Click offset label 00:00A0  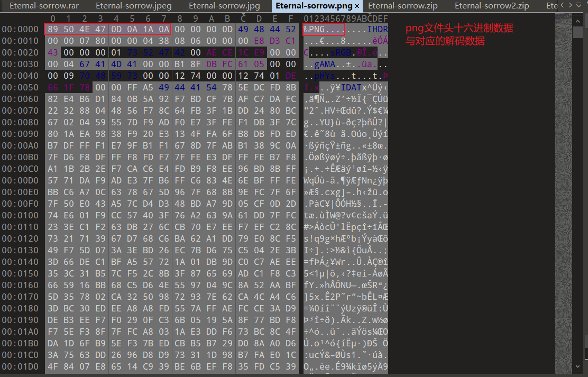pos(20,145)
